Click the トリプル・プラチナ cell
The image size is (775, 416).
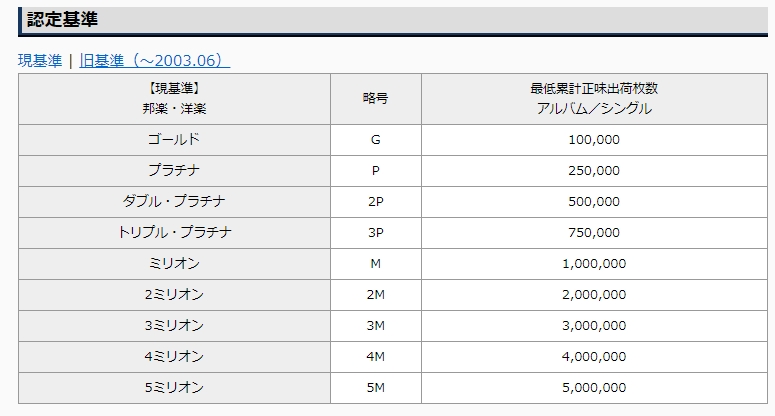click(174, 232)
